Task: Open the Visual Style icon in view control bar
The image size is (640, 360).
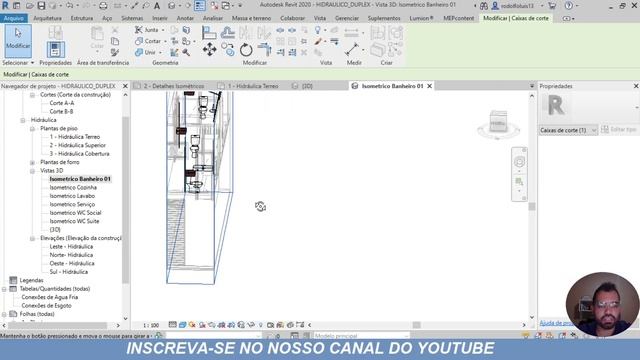Action: pos(182,325)
